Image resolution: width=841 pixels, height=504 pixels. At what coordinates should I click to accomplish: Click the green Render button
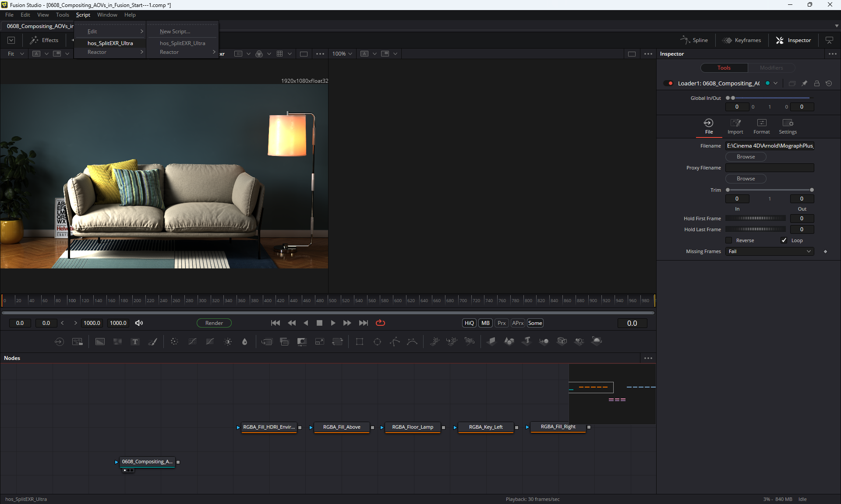[214, 323]
